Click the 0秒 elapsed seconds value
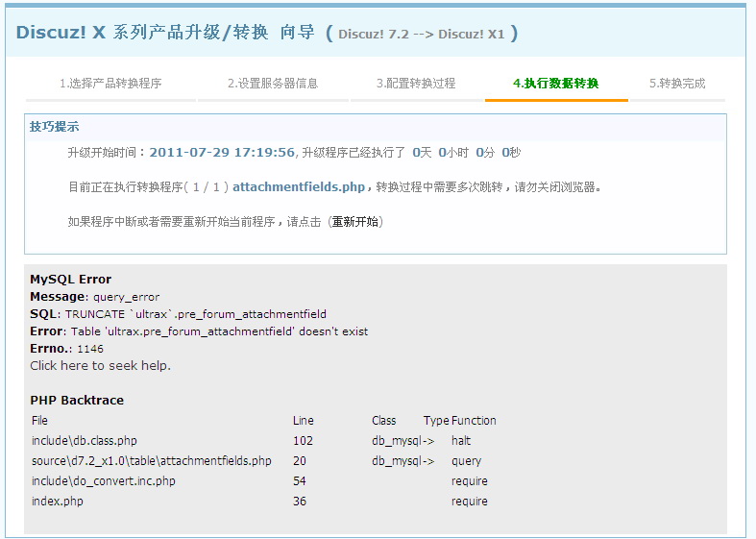The image size is (756, 539). coord(511,153)
